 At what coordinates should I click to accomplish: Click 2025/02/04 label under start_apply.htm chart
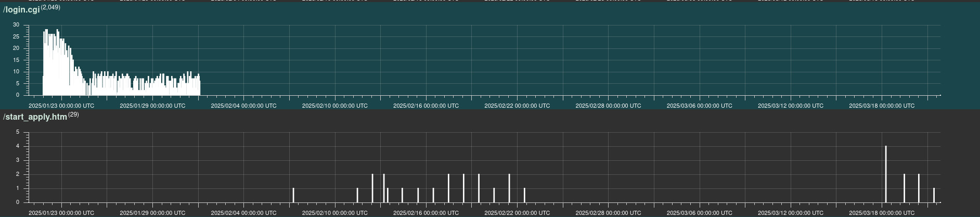tap(243, 213)
